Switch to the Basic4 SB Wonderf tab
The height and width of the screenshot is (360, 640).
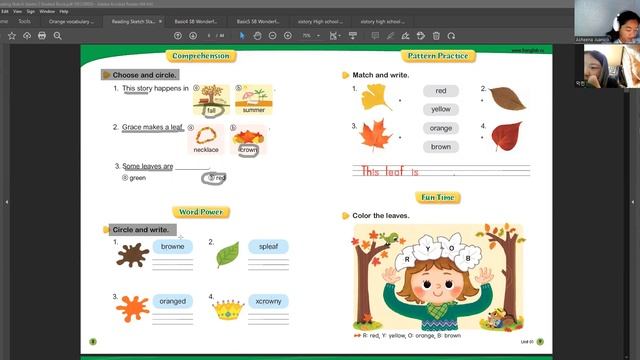(196, 21)
